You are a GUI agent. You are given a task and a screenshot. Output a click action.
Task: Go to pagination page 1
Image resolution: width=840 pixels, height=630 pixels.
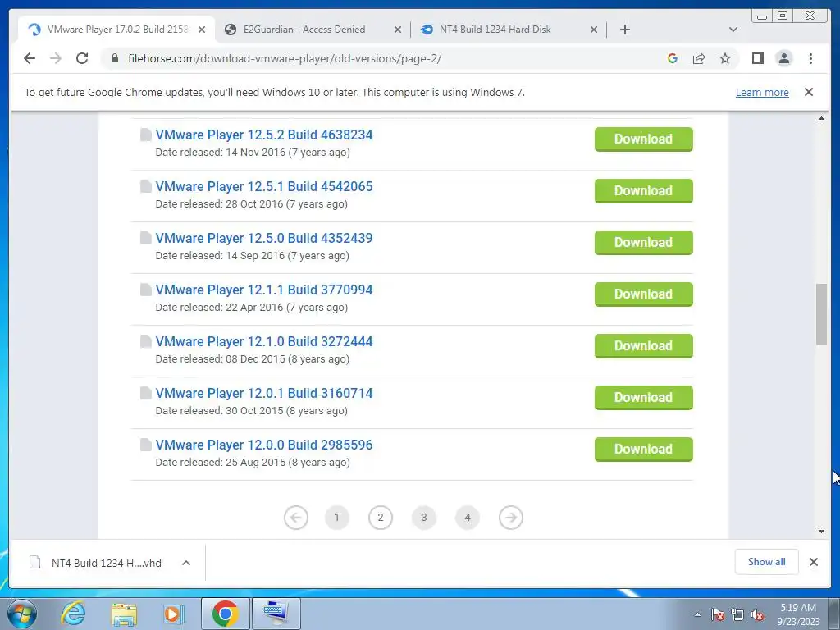(336, 518)
